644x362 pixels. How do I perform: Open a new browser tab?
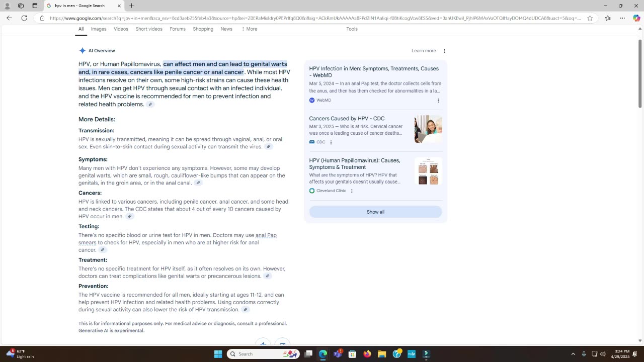click(x=131, y=6)
